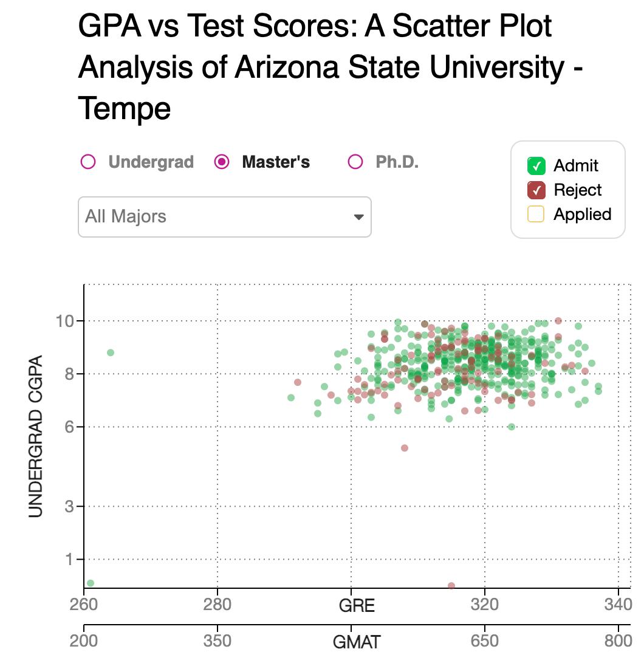
Task: Click the All Majors dropdown arrow
Action: tap(358, 217)
